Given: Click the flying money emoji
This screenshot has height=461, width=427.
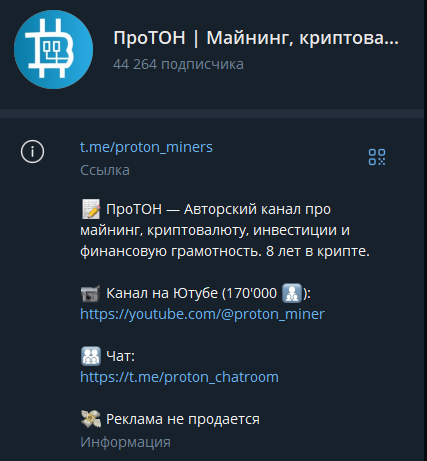Looking at the screenshot, I should 91,419.
